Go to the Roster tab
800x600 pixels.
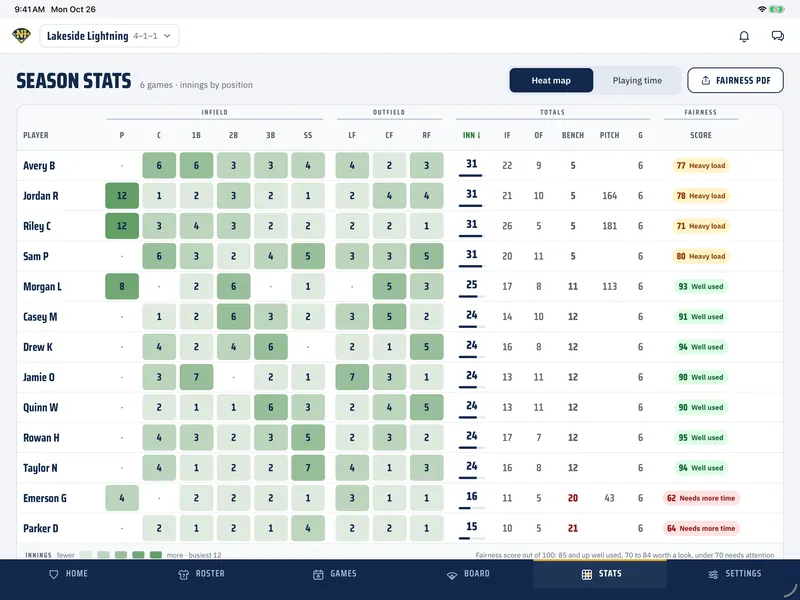[x=202, y=574]
